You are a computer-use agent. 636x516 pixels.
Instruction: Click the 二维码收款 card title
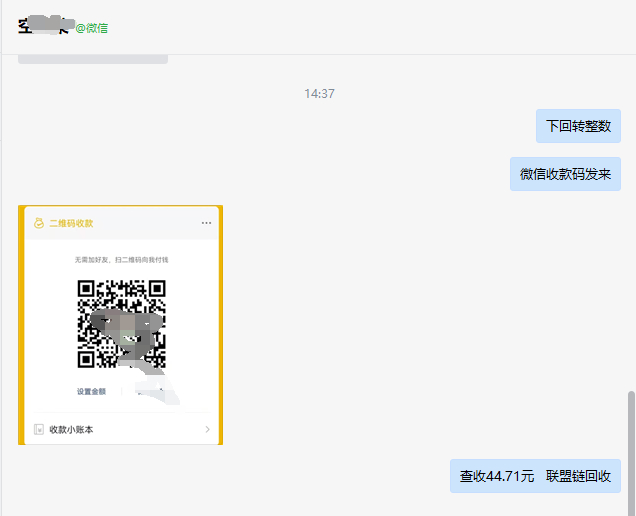(71, 223)
